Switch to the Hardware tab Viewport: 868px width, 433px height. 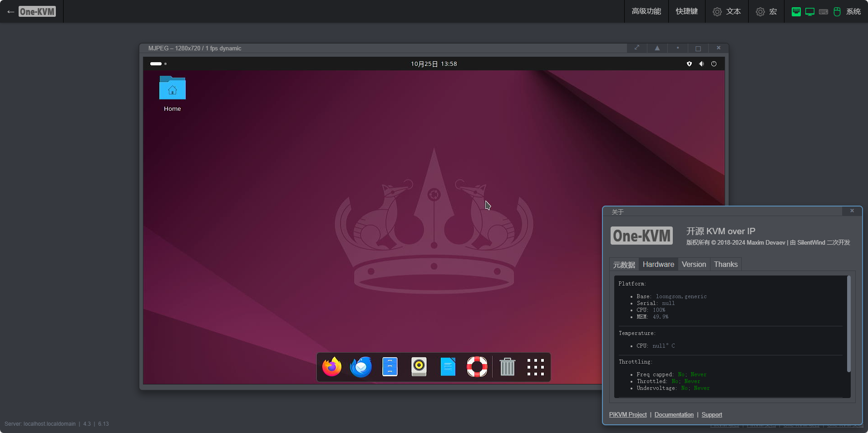(x=658, y=264)
